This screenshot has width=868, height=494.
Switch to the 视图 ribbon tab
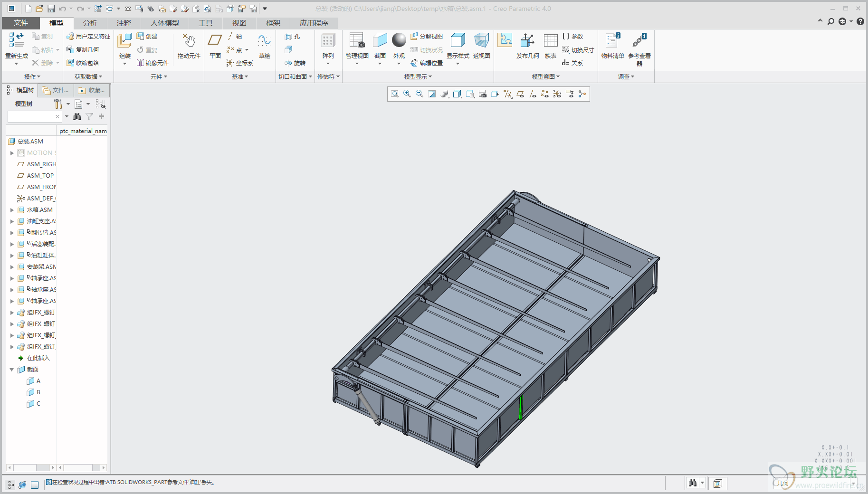pos(239,23)
